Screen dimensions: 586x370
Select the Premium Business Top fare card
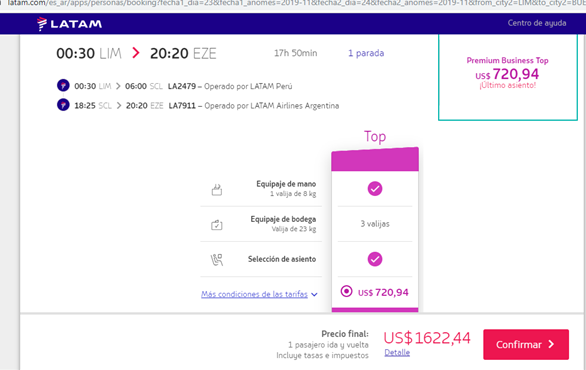pos(508,77)
